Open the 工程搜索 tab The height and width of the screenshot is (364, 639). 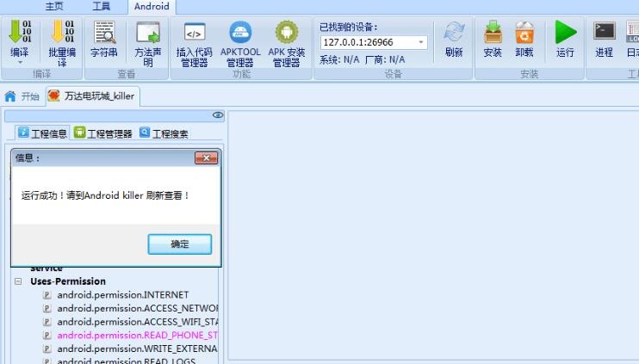[x=164, y=133]
